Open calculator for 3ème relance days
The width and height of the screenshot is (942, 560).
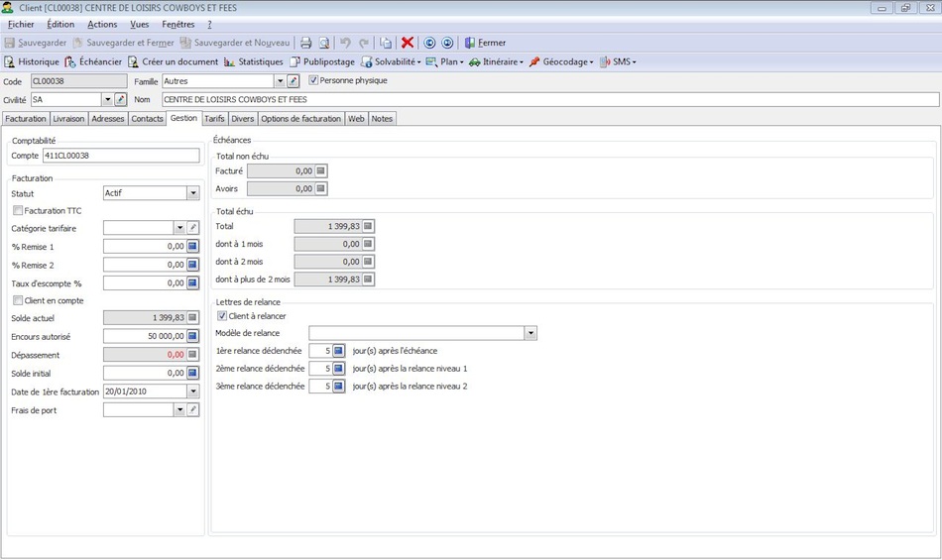[338, 386]
